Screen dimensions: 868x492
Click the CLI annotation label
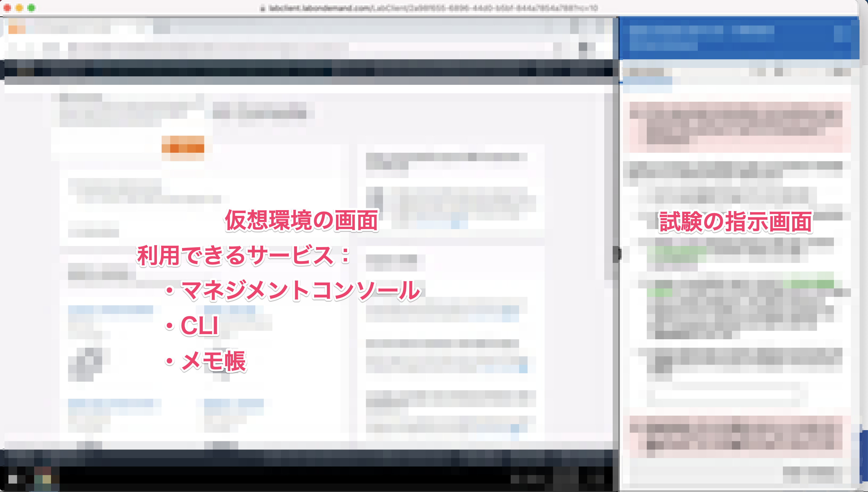(x=200, y=326)
